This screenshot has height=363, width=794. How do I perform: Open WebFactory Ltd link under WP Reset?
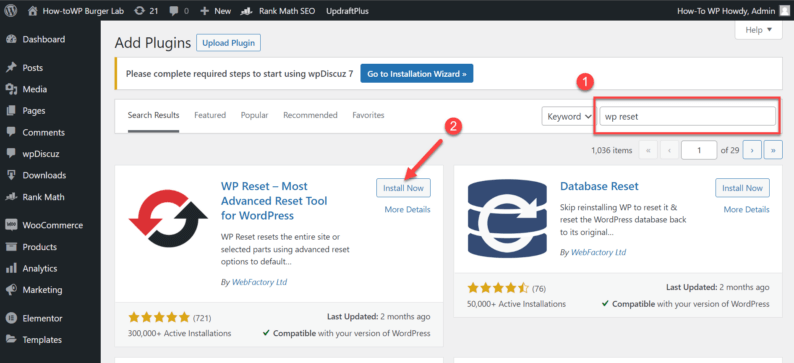click(x=259, y=282)
